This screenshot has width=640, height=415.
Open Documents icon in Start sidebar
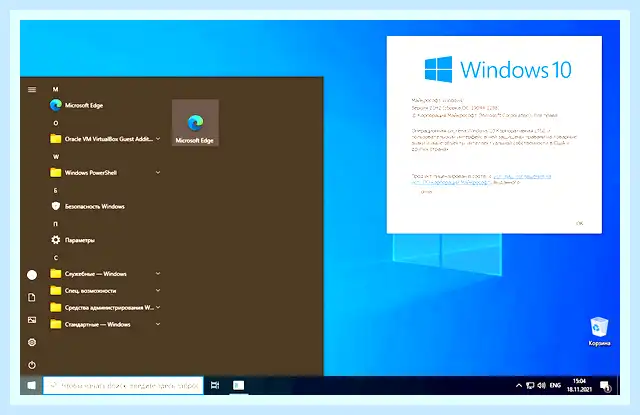(x=32, y=297)
